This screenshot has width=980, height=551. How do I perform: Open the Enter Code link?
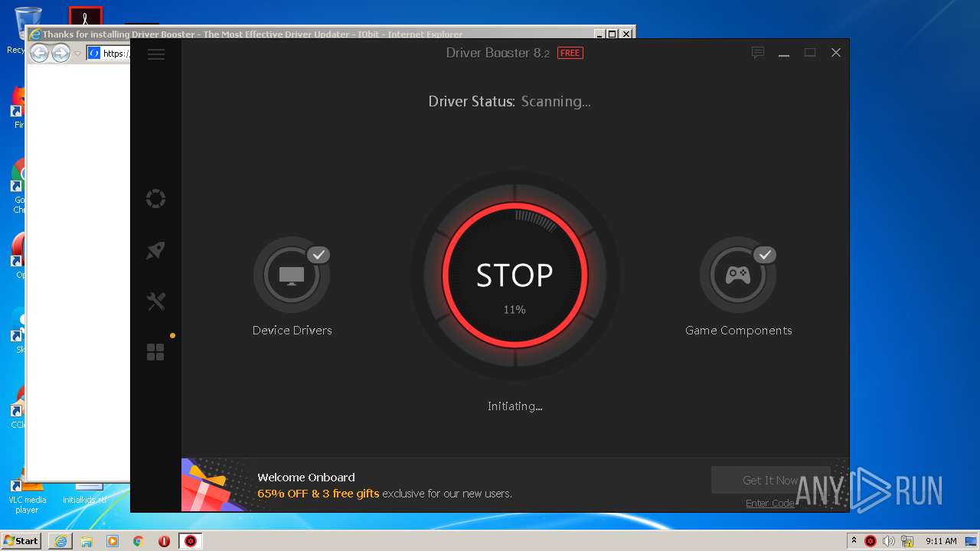[770, 503]
